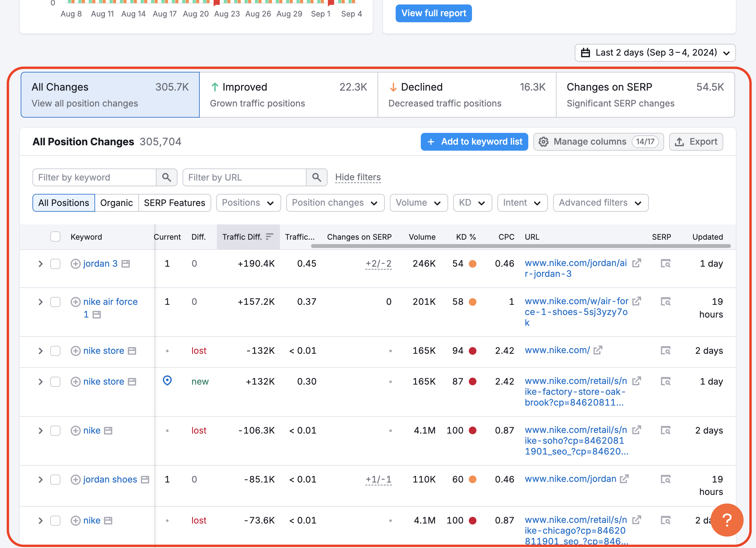Open the Last 2 days date range dropdown
This screenshot has width=756, height=548.
pyautogui.click(x=655, y=53)
